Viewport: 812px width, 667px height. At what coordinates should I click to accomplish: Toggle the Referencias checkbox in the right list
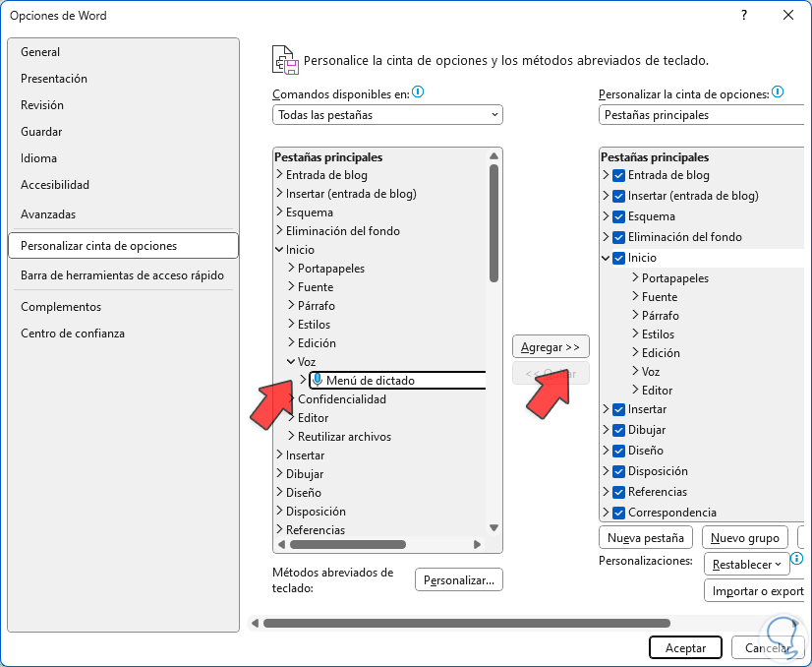[618, 492]
